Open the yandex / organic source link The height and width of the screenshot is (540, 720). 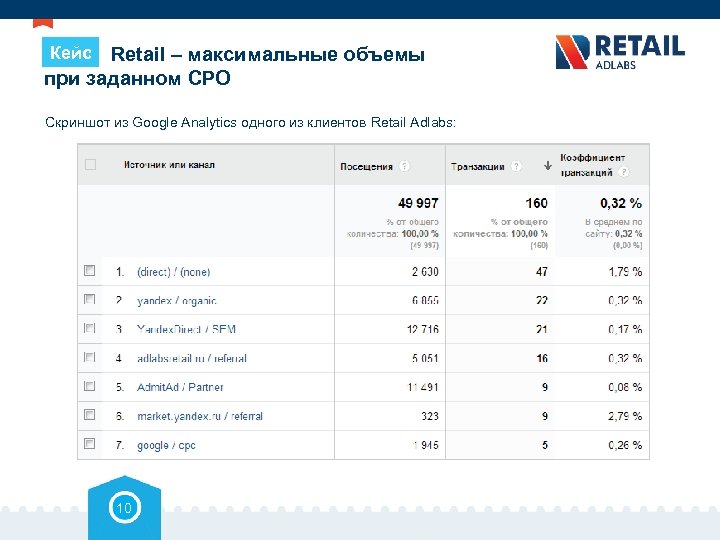177,301
